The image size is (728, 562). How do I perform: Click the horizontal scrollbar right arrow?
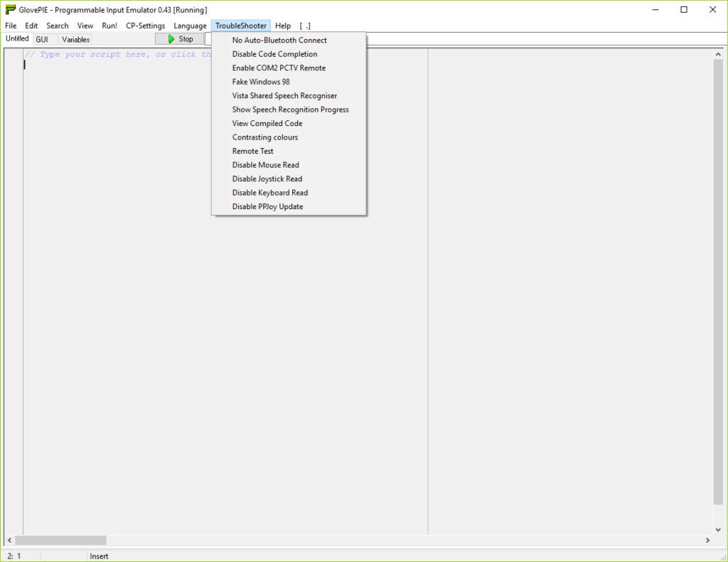coord(707,540)
